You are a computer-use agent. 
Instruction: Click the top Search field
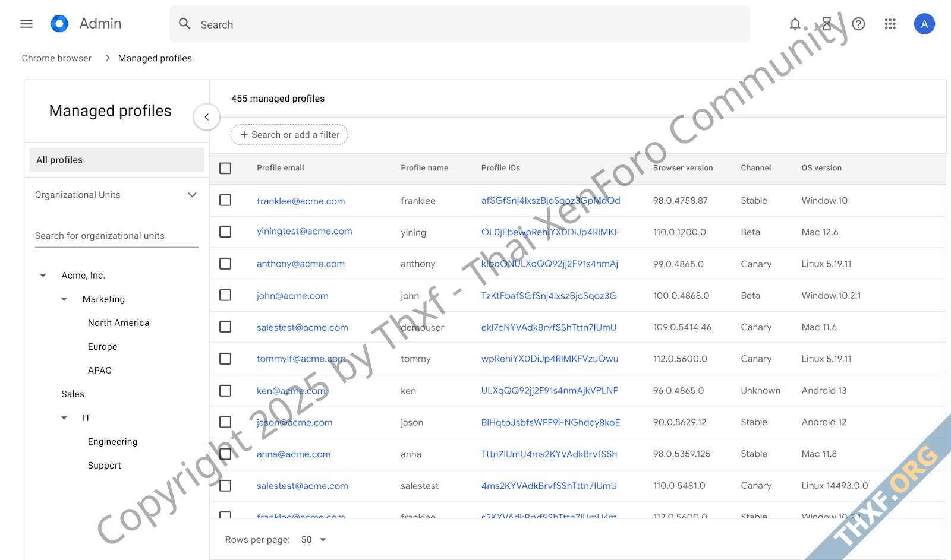(459, 24)
